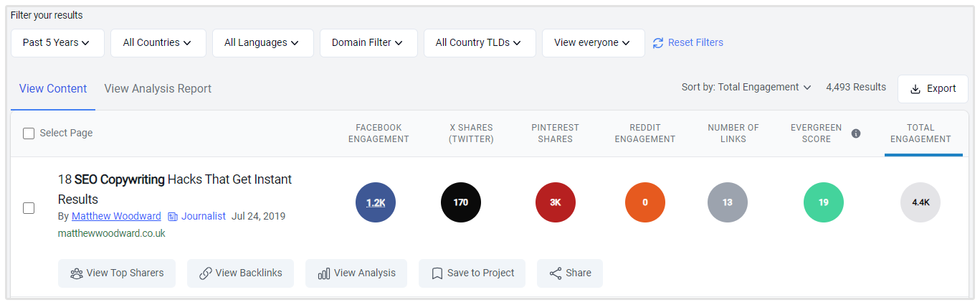Click the blue Facebook engagement 1.2K circle
The width and height of the screenshot is (980, 305).
pos(376,202)
